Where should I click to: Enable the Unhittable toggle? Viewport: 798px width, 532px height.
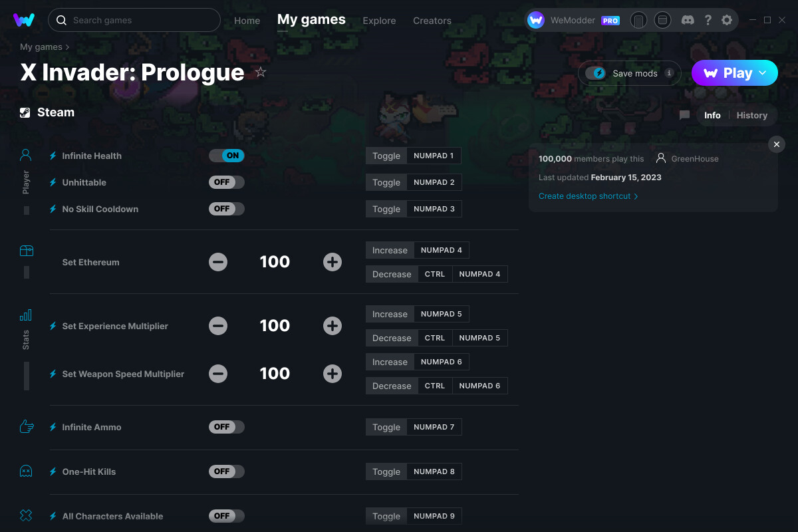[x=227, y=182]
